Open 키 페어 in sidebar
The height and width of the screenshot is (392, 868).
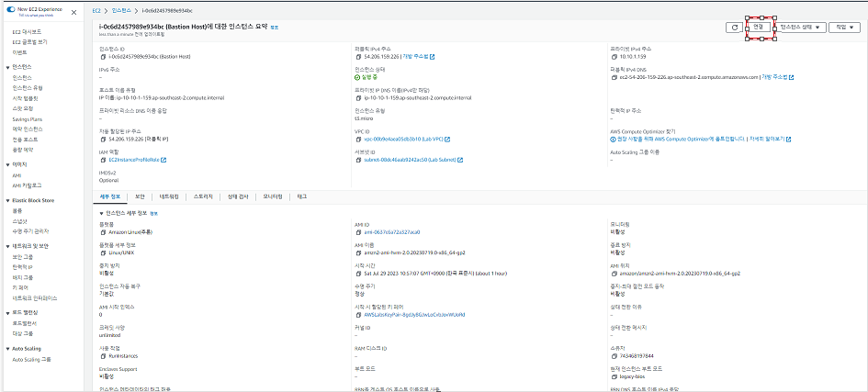(20, 287)
